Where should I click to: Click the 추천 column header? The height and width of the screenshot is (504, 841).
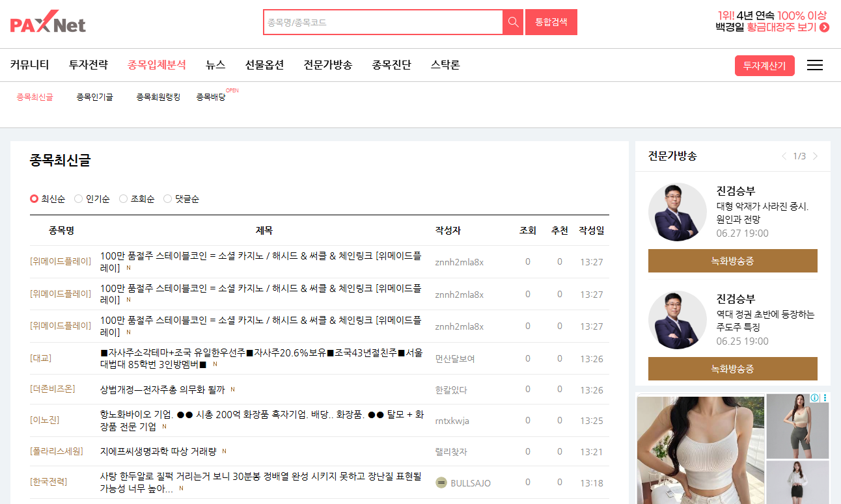(559, 231)
